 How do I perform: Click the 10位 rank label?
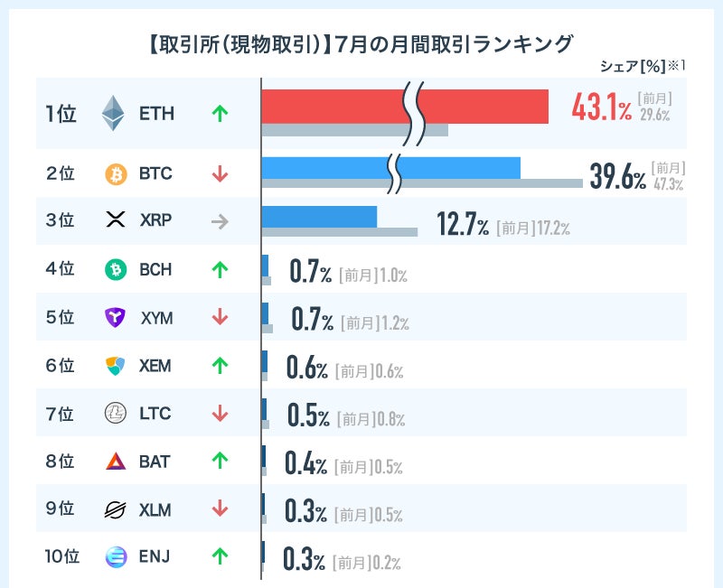pyautogui.click(x=62, y=556)
